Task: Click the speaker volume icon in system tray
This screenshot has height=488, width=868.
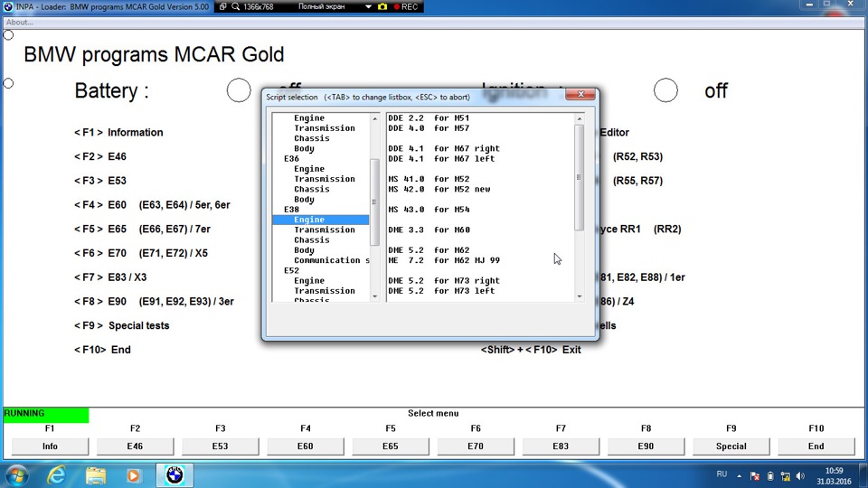Action: 798,475
